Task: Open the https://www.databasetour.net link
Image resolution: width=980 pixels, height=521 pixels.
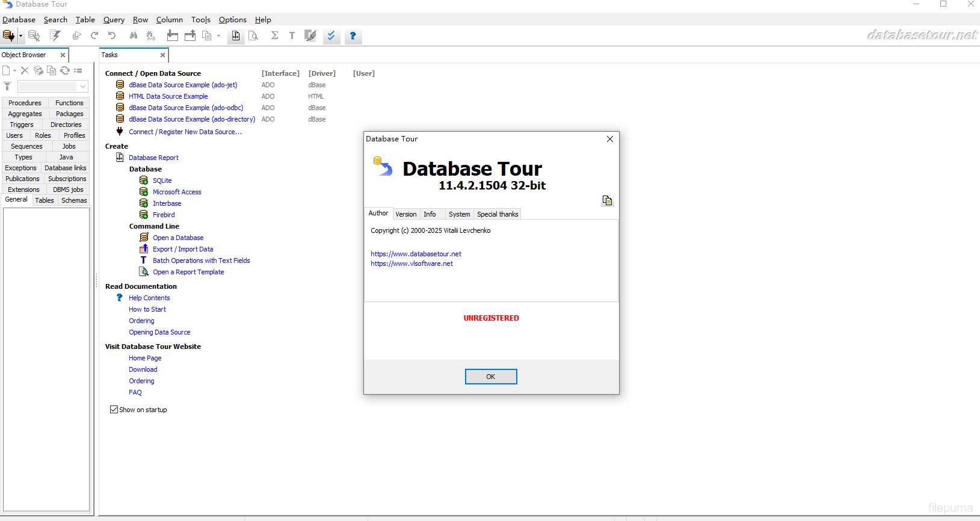Action: point(416,254)
